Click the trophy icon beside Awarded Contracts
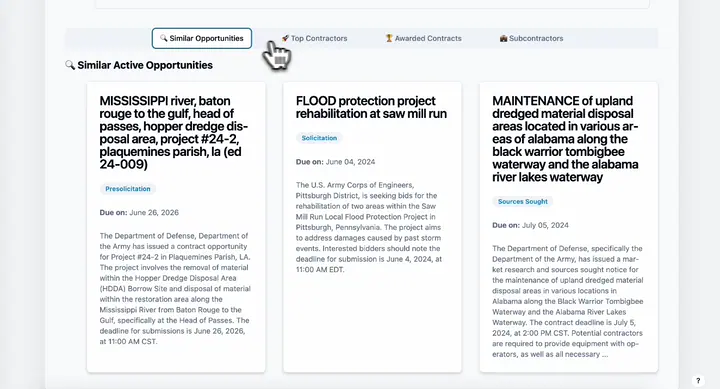Screen dimensions: 720x389 point(389,38)
